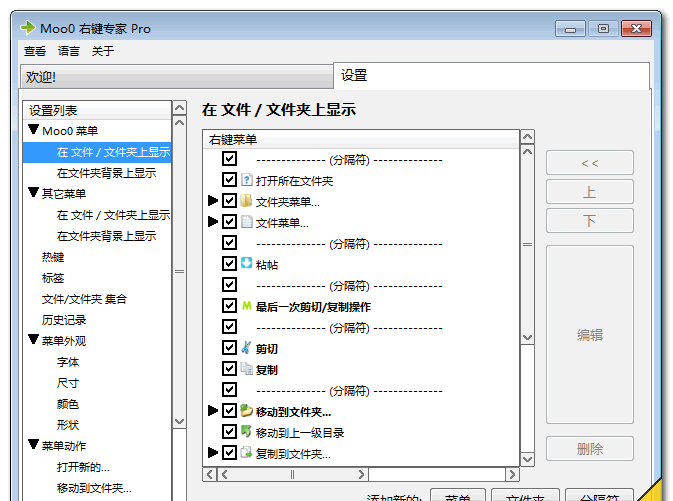Click the 删除 button
This screenshot has width=673, height=501.
tap(590, 449)
